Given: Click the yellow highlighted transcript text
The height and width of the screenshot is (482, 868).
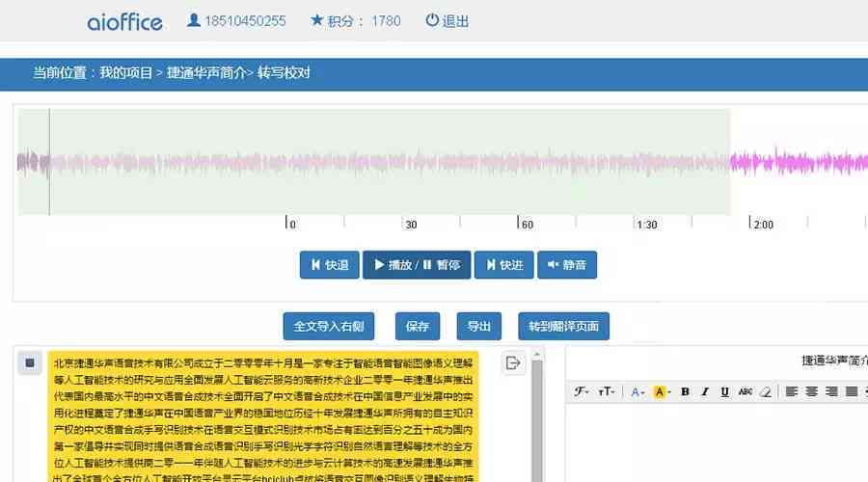Looking at the screenshot, I should click(x=263, y=416).
